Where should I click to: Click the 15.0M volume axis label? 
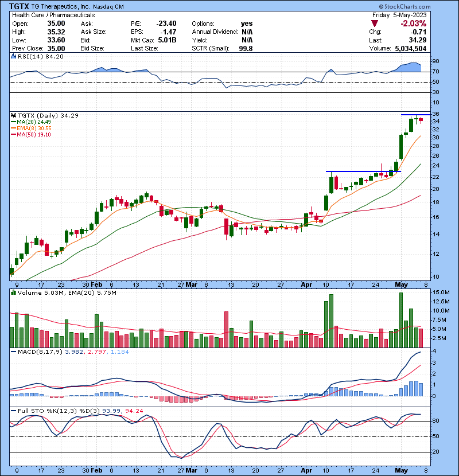tap(441, 292)
